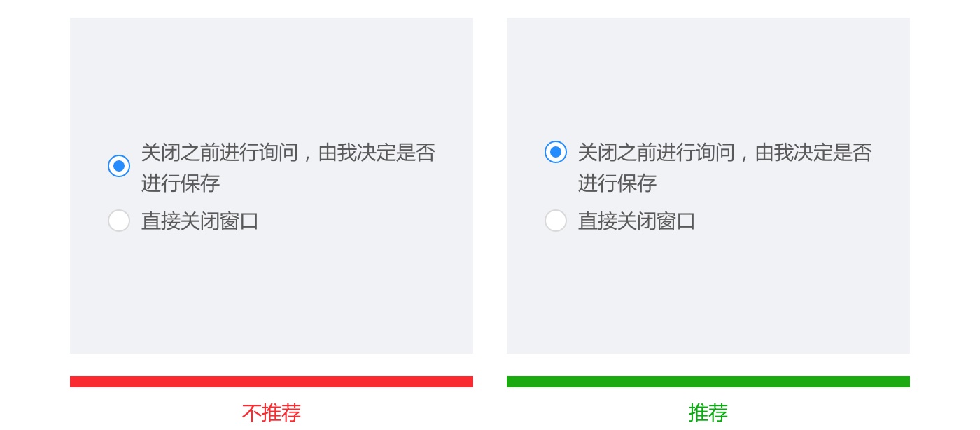Select the checked radio in the 不推荐 example

click(119, 166)
